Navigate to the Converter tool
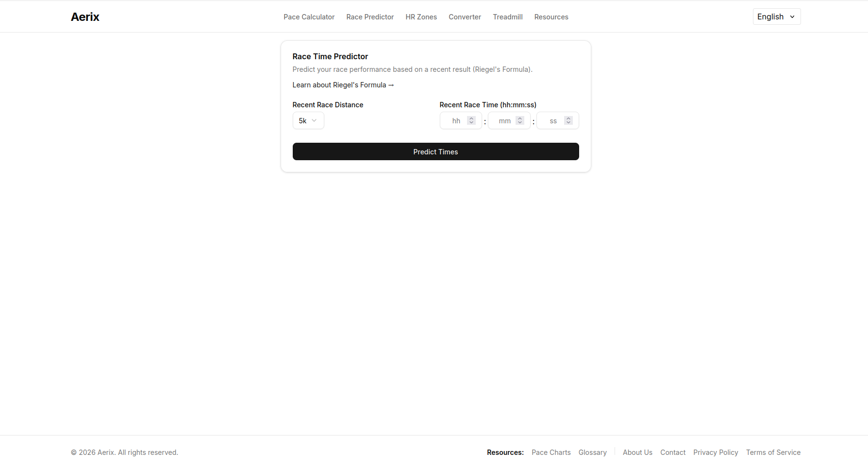The image size is (868, 468). point(465,17)
